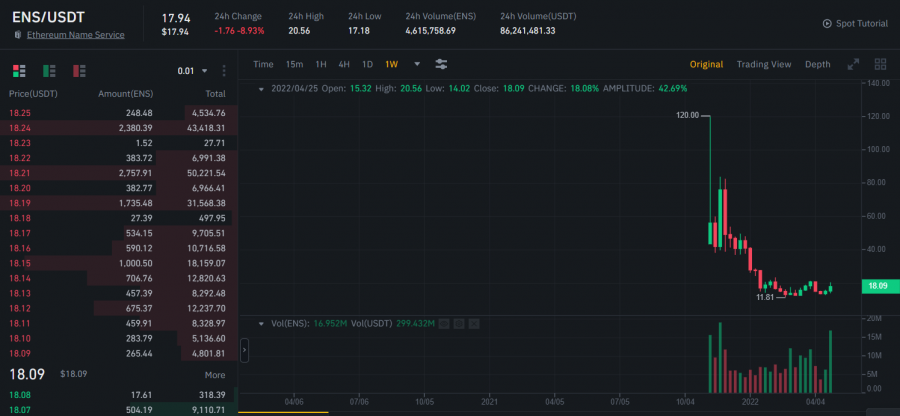Viewport: 900px width, 416px height.
Task: Click the 24h High value 20.56
Action: coord(299,31)
